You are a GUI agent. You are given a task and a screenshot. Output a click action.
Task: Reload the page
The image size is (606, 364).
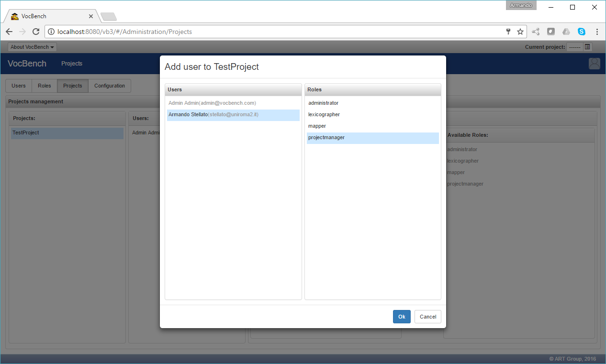35,32
